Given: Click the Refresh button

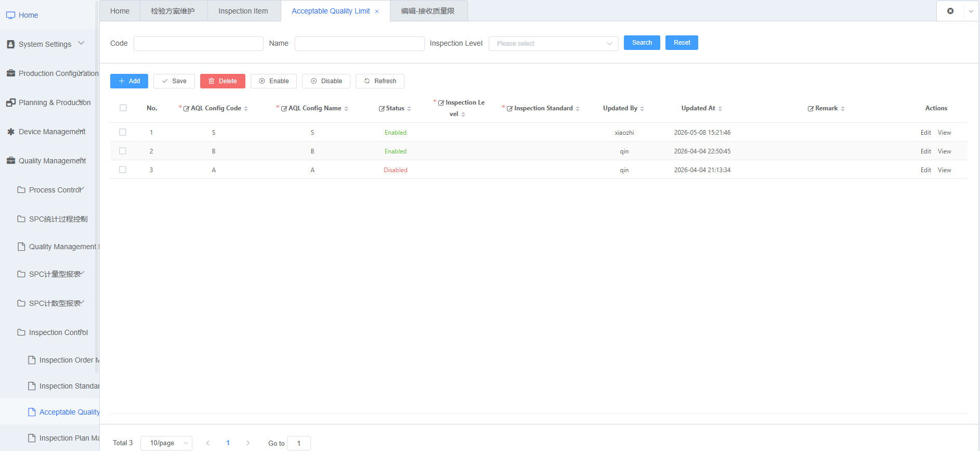Looking at the screenshot, I should click(380, 81).
